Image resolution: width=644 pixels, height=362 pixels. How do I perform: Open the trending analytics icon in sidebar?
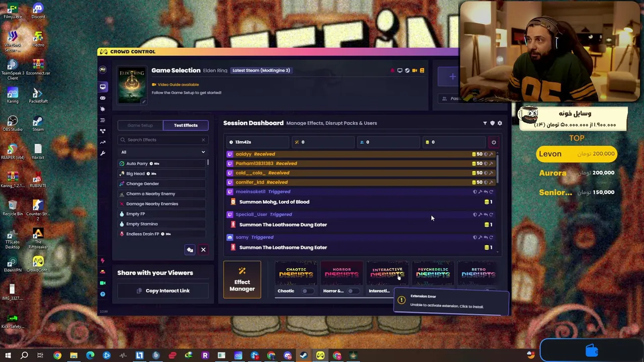pyautogui.click(x=103, y=142)
